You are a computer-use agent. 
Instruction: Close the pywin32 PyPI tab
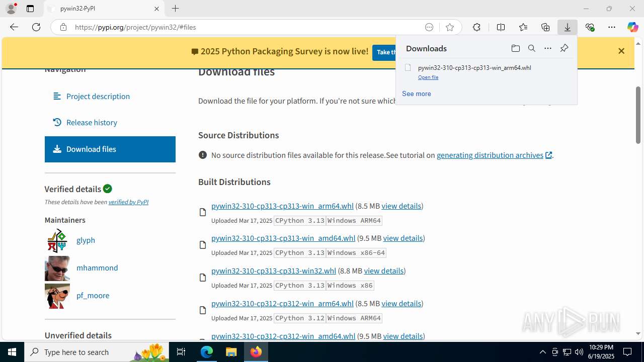point(156,9)
